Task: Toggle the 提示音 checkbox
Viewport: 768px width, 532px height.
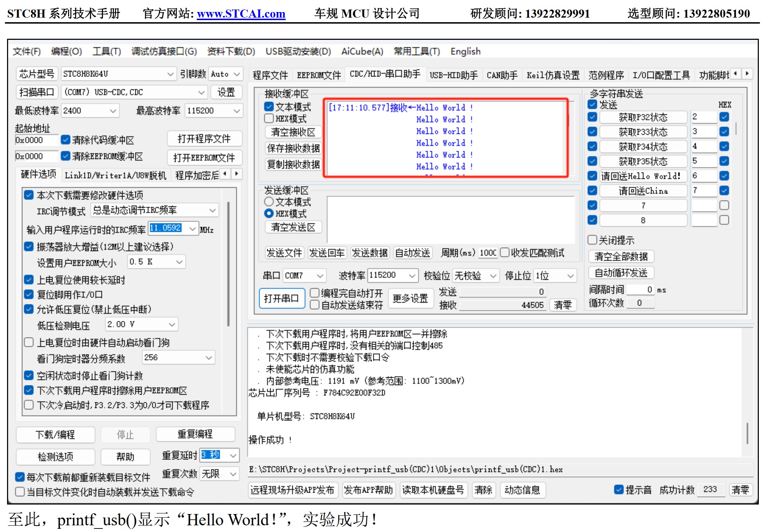Action: coord(619,490)
